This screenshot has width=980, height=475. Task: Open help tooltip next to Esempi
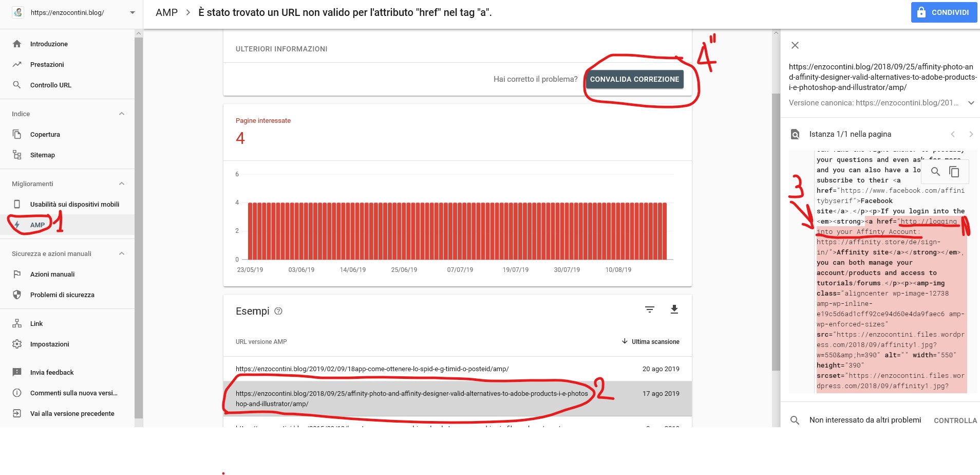278,311
